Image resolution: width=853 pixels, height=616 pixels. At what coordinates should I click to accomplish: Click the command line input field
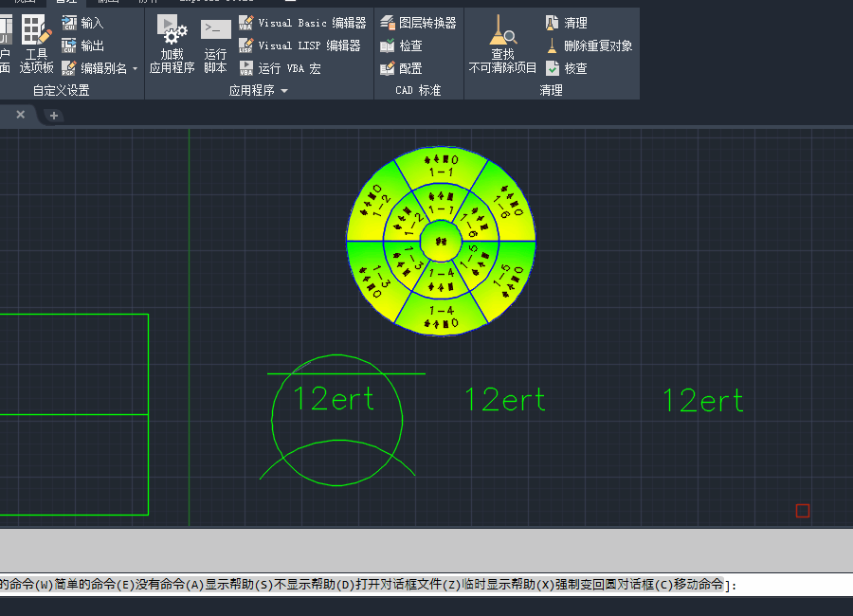(426, 585)
